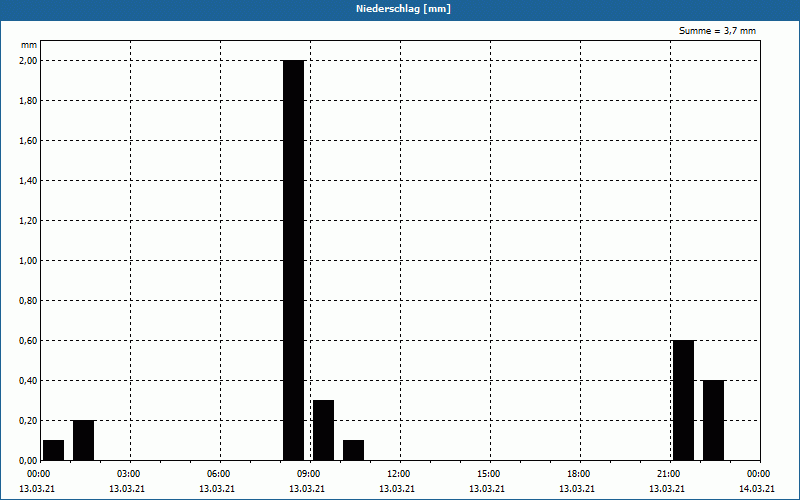
Task: Click the 0,20 mm bar after 01:00
Action: pyautogui.click(x=84, y=440)
